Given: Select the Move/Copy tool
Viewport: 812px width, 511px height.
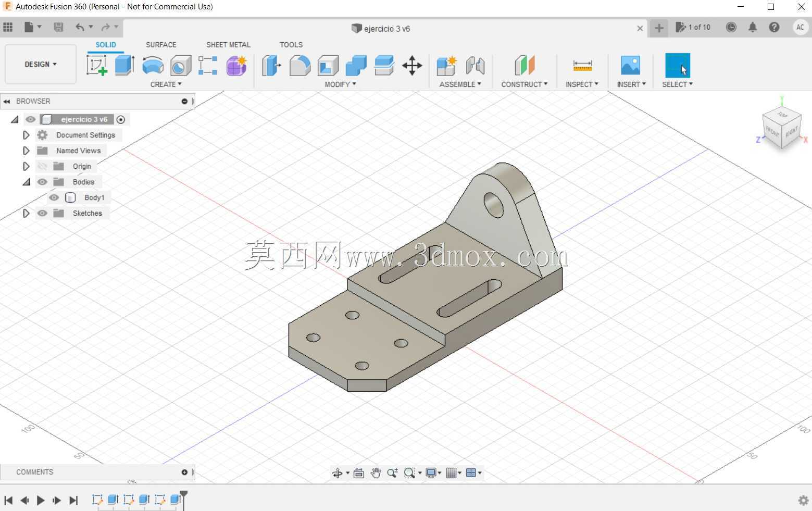Looking at the screenshot, I should point(412,66).
